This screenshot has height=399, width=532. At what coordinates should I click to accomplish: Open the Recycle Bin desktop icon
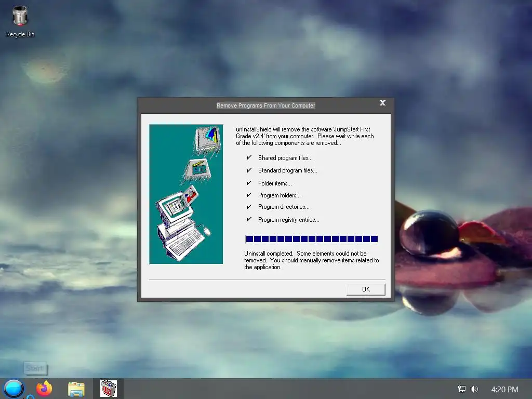pyautogui.click(x=20, y=21)
